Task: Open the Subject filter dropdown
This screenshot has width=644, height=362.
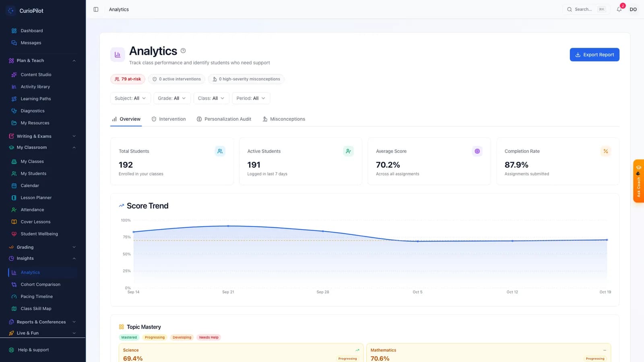Action: tap(130, 98)
